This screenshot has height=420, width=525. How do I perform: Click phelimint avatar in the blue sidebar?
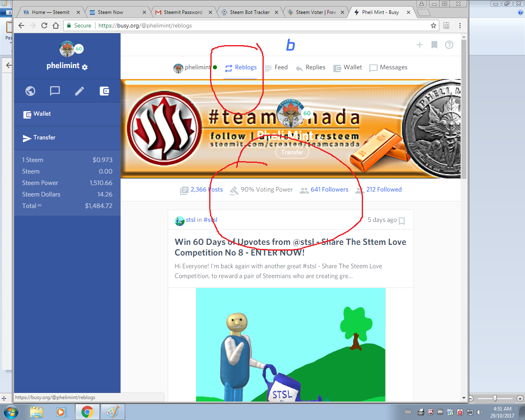click(x=67, y=49)
